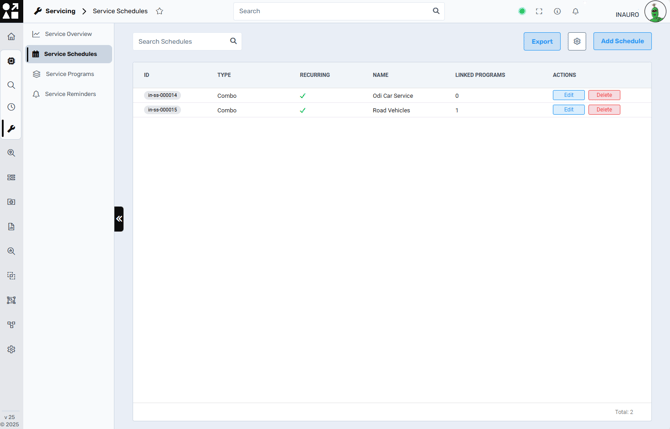Image resolution: width=670 pixels, height=429 pixels.
Task: Open the INAURO user avatar menu
Action: tap(655, 12)
